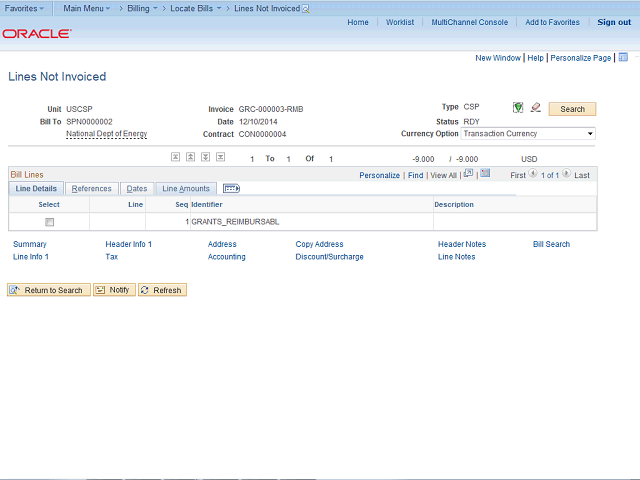Open the Currency Option dropdown
640x480 pixels.
tap(528, 133)
